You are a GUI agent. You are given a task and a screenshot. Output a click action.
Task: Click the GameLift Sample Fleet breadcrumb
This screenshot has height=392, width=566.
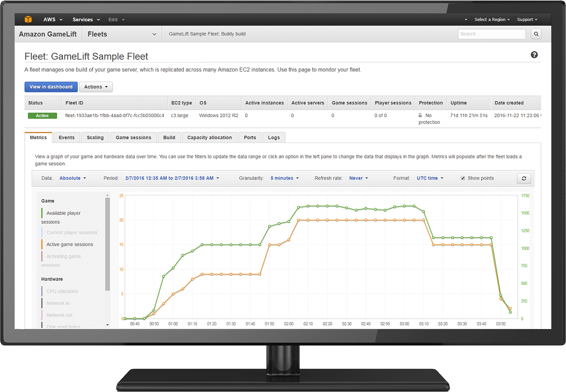point(207,34)
